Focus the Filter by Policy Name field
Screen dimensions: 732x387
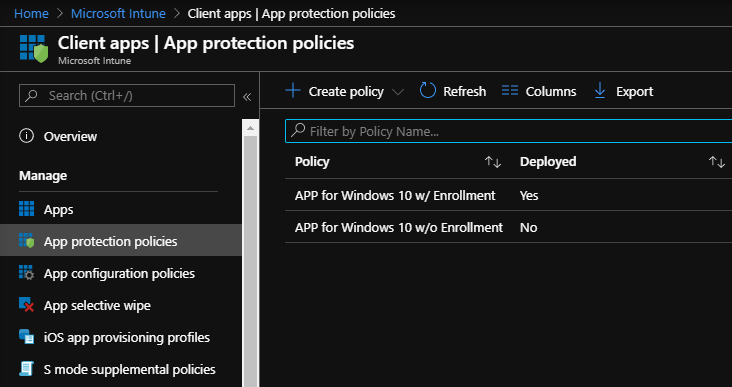point(508,131)
